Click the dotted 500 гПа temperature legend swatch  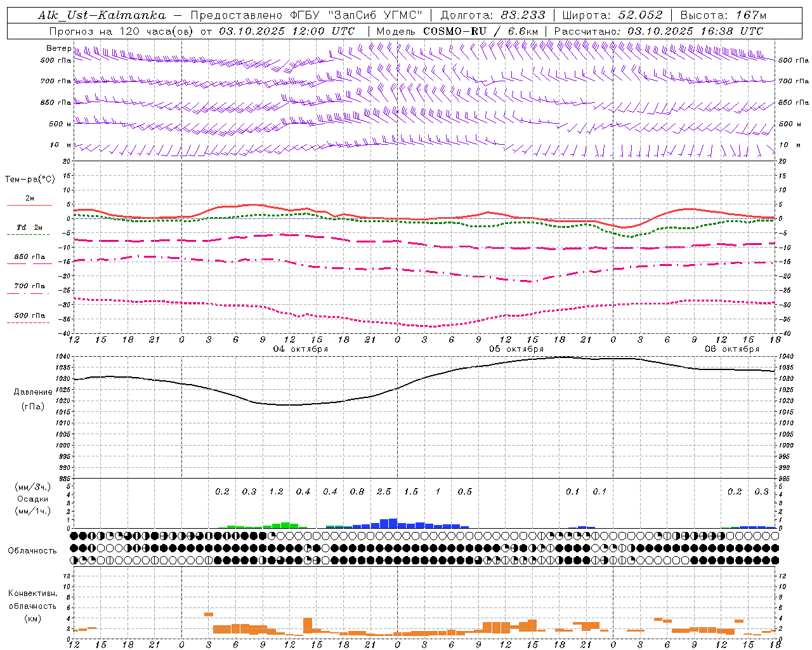(28, 322)
